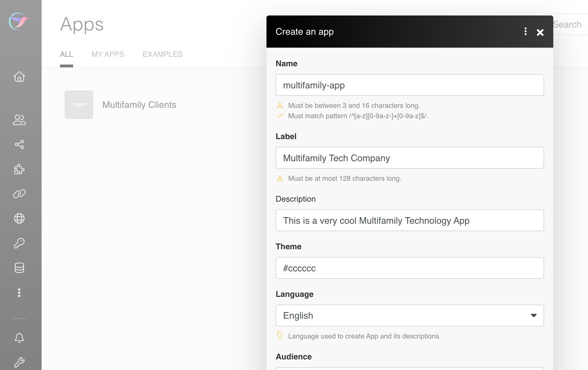Click the Apps page heading
This screenshot has height=370, width=588.
82,24
